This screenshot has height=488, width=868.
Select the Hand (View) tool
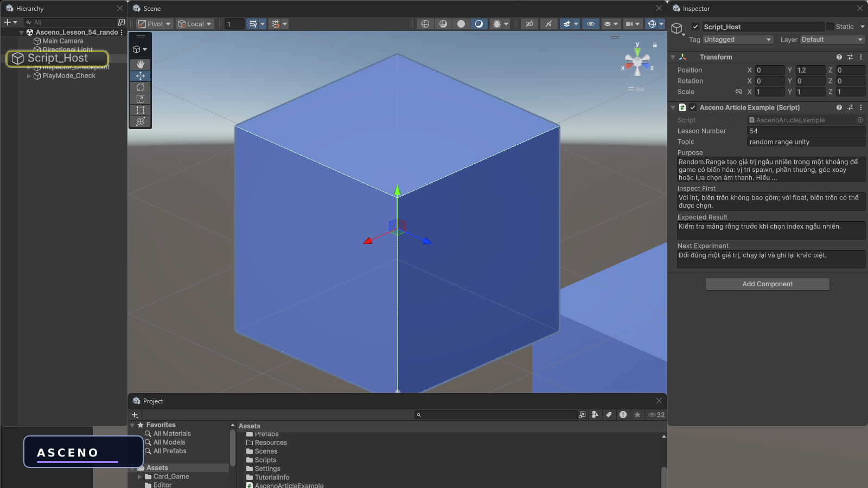pyautogui.click(x=140, y=65)
